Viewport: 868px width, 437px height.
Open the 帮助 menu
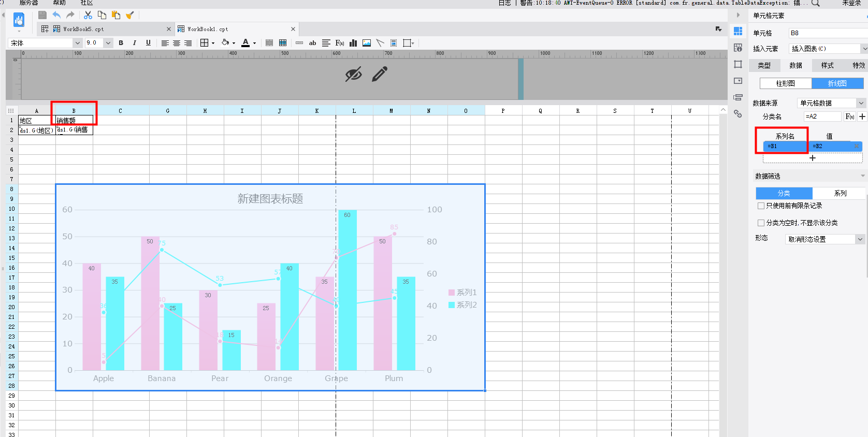pos(60,3)
